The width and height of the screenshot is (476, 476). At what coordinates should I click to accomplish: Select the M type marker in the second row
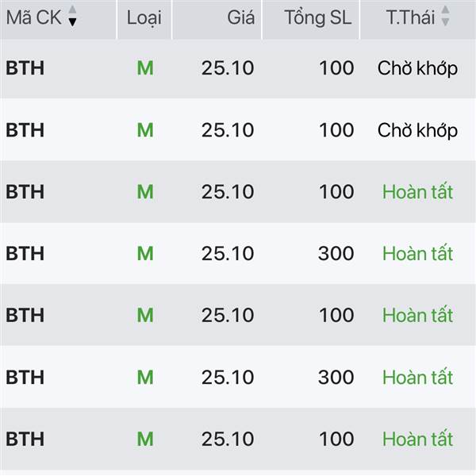(x=144, y=130)
